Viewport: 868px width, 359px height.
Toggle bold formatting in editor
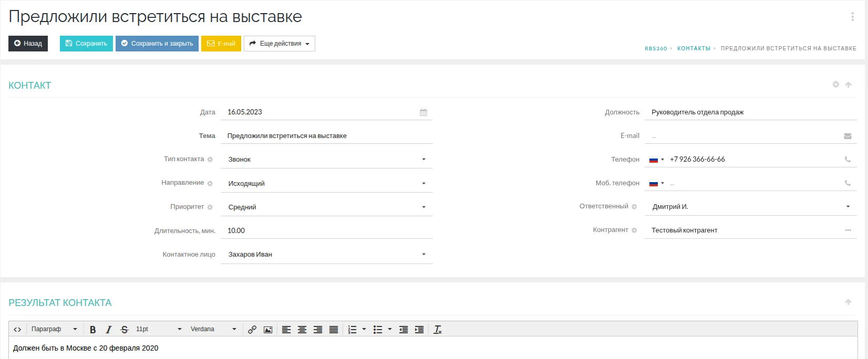[x=93, y=330]
